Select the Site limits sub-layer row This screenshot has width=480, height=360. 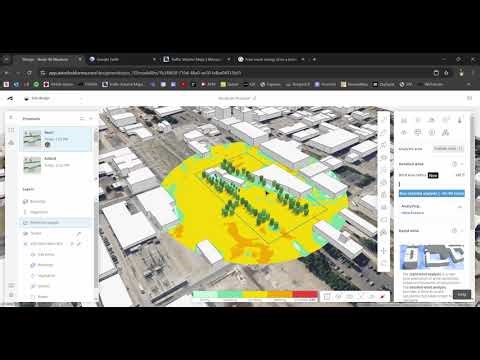coord(55,254)
